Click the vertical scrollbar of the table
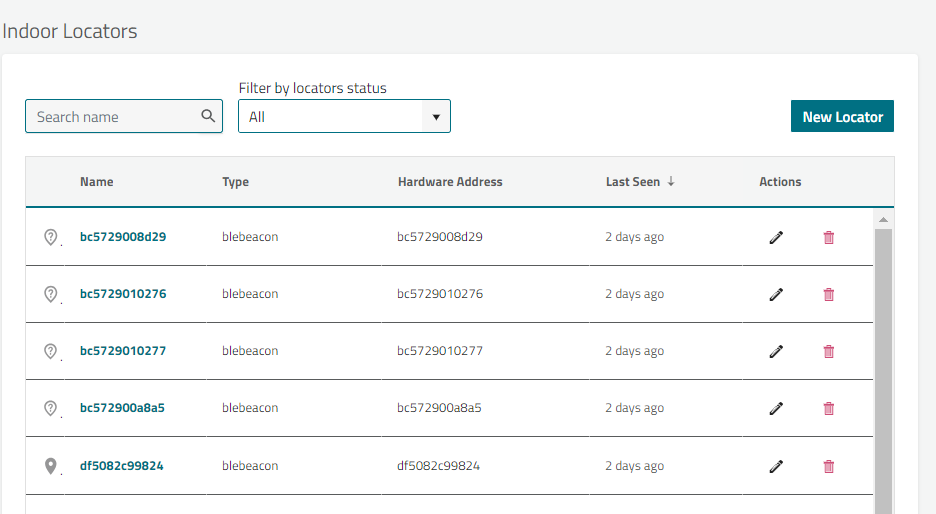This screenshot has height=514, width=936. tap(883, 360)
